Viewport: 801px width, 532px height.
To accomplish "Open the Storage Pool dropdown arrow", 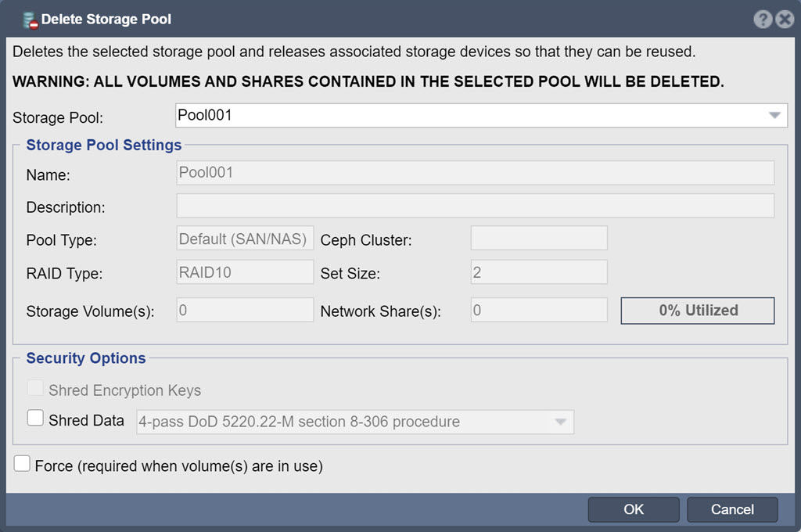I will click(x=774, y=116).
